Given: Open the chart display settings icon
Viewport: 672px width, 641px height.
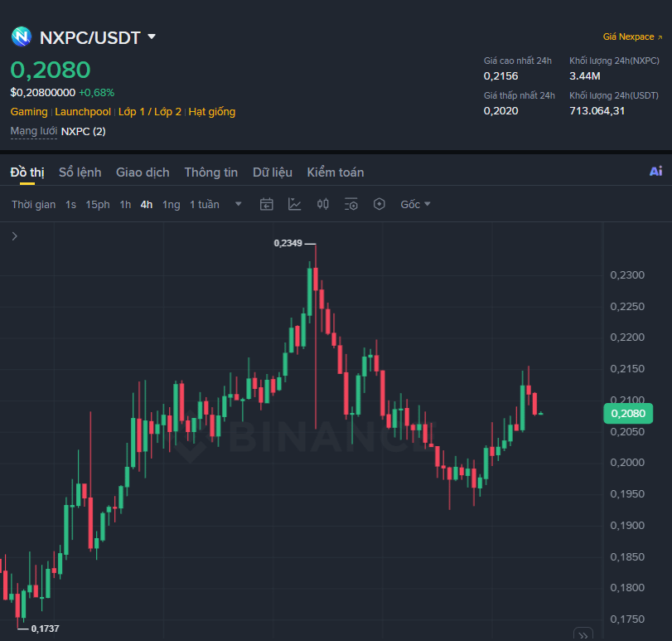Looking at the screenshot, I should tap(351, 204).
